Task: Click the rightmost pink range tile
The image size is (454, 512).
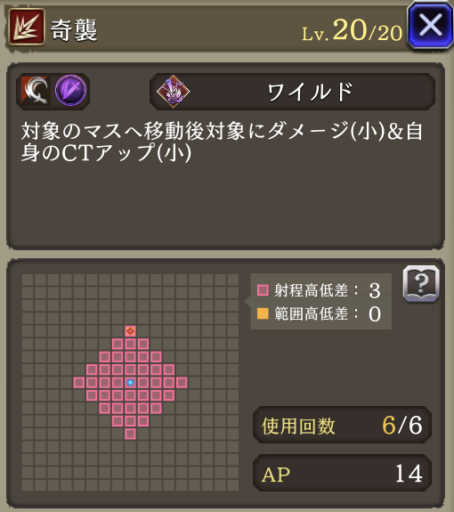Action: pos(182,383)
